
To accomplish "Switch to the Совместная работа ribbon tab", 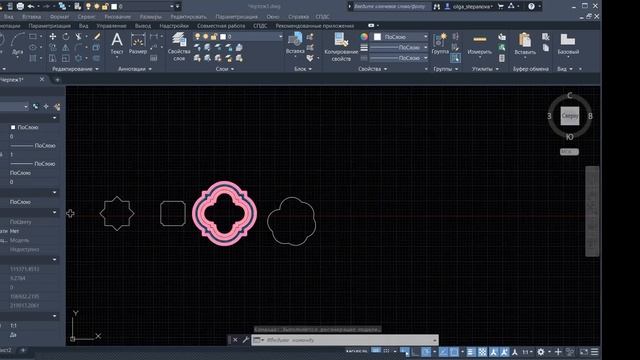I will (x=221, y=26).
